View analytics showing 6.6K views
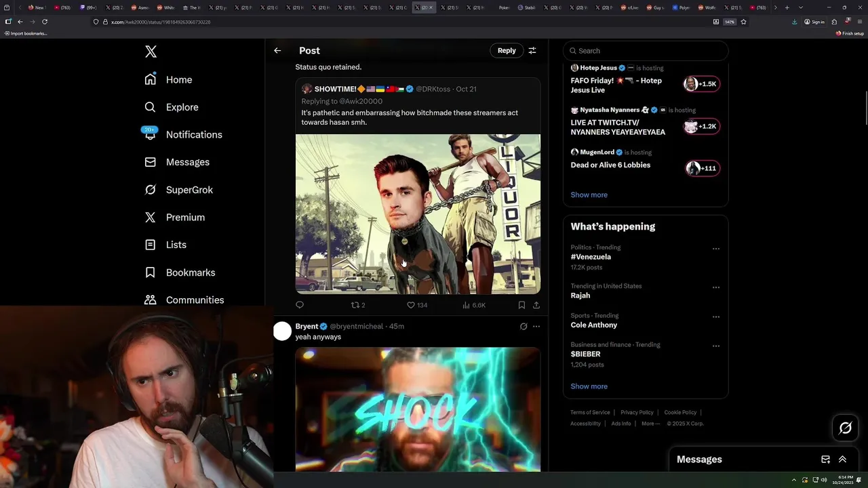868x488 pixels. pos(474,305)
